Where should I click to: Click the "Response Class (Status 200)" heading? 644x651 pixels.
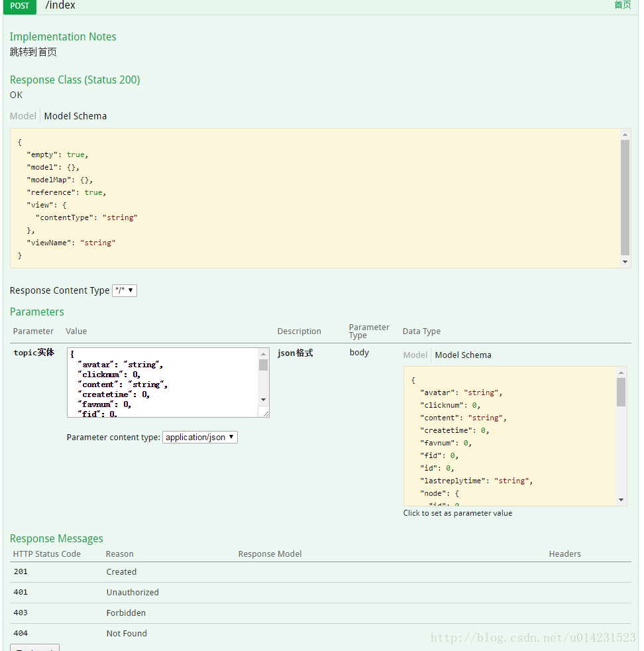coord(75,80)
